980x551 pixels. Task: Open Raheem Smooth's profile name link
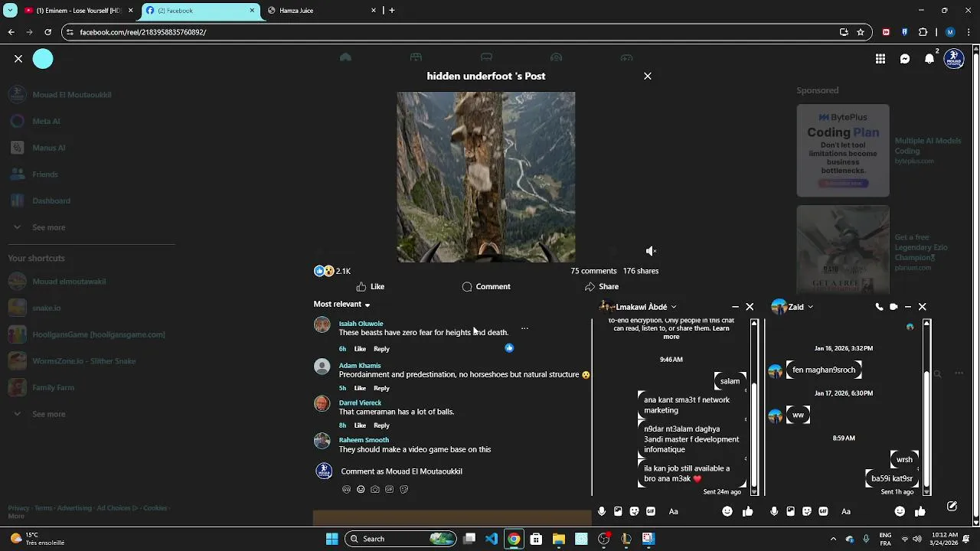pos(364,440)
